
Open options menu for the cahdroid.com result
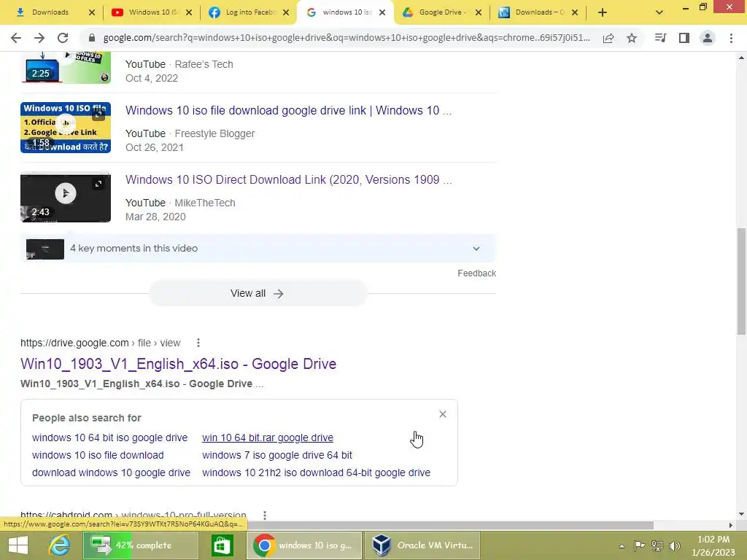click(264, 516)
